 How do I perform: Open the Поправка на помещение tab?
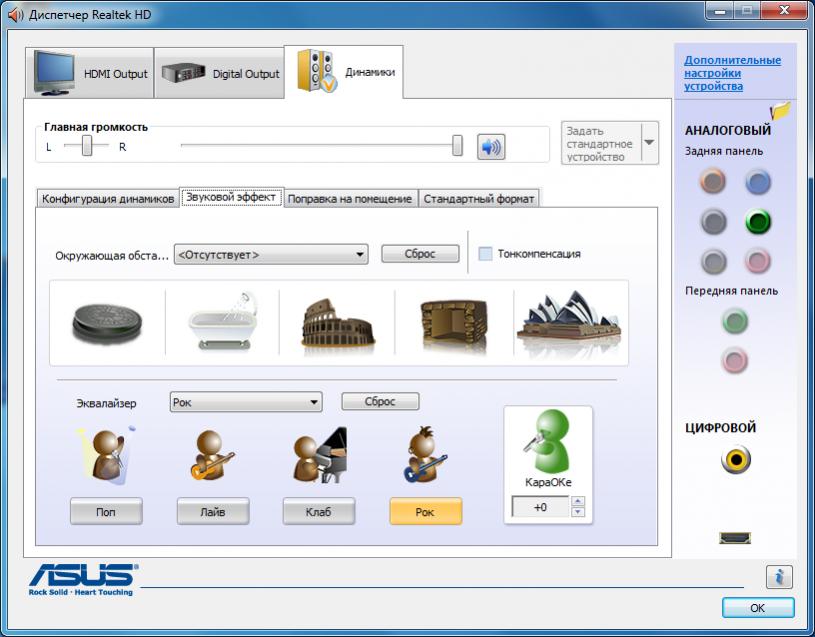coord(349,198)
